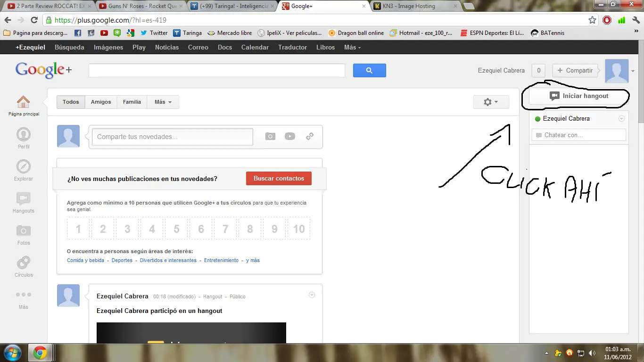Open Círculos in the left sidebar
Viewport: 644px width, 362px height.
click(x=24, y=266)
